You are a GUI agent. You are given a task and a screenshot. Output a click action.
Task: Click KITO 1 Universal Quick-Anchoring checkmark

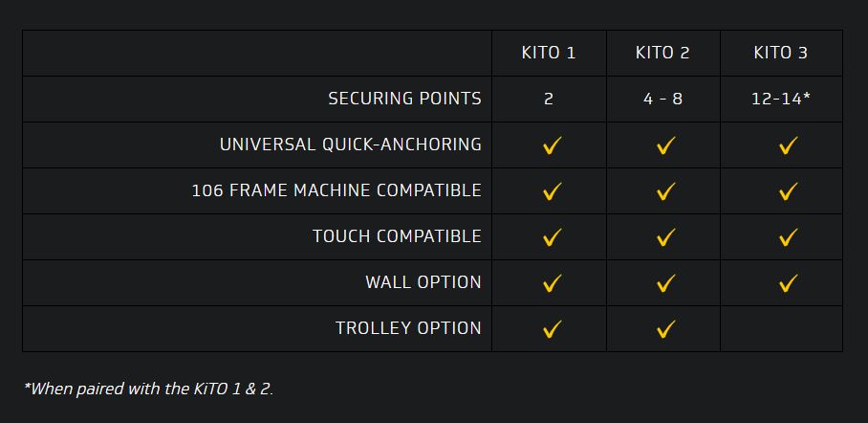coord(552,145)
